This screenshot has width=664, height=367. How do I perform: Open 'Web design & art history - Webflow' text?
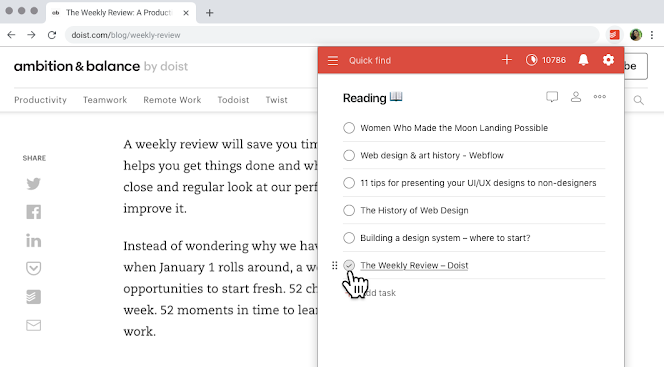[x=432, y=155]
